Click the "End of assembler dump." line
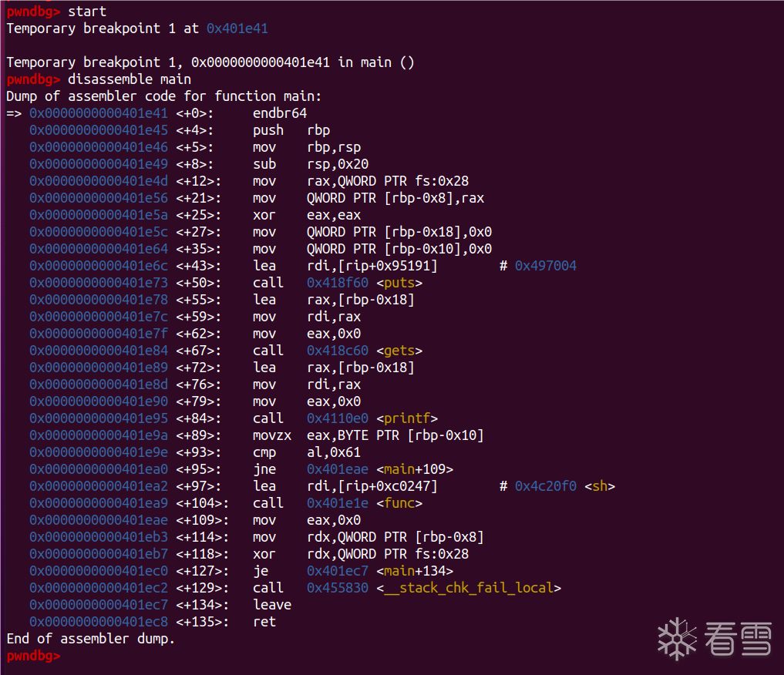Image resolution: width=784 pixels, height=675 pixels. pos(91,639)
